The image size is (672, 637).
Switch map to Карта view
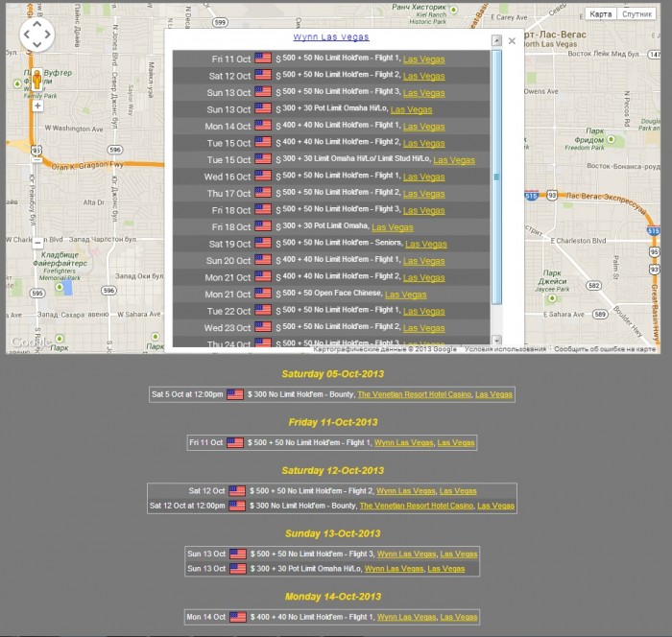click(x=600, y=14)
